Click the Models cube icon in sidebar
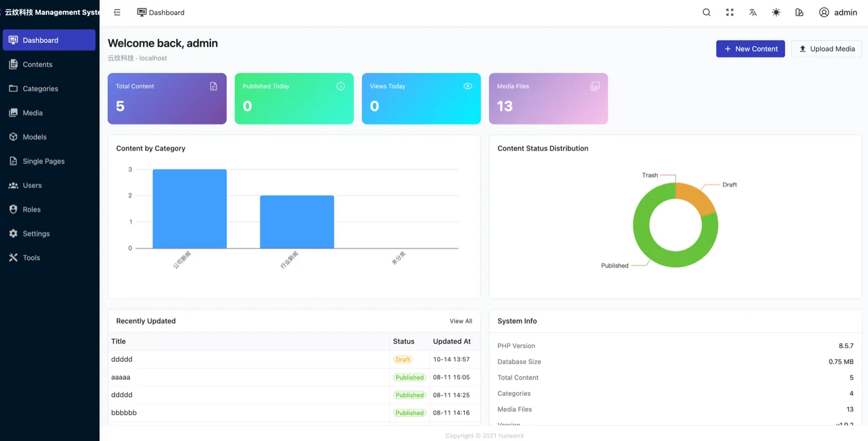Screen dimensions: 868x441 point(13,137)
